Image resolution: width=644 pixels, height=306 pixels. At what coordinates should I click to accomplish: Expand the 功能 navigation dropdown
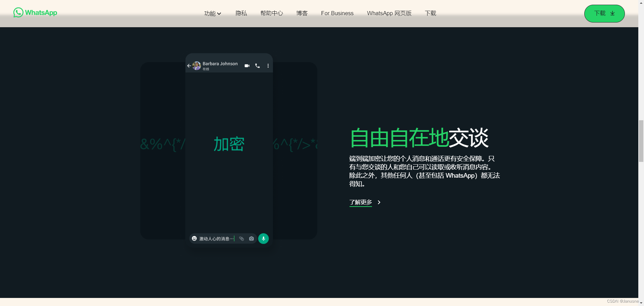pyautogui.click(x=212, y=13)
